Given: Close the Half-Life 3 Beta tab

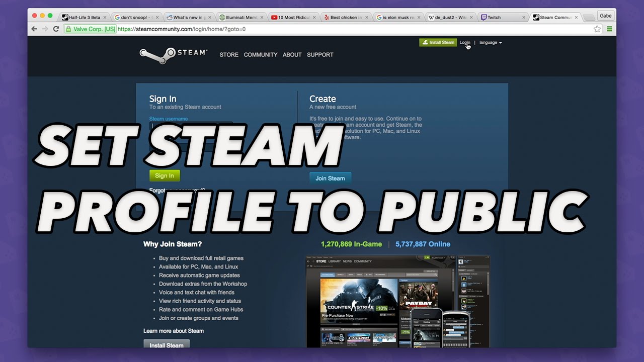Looking at the screenshot, I should (x=105, y=18).
